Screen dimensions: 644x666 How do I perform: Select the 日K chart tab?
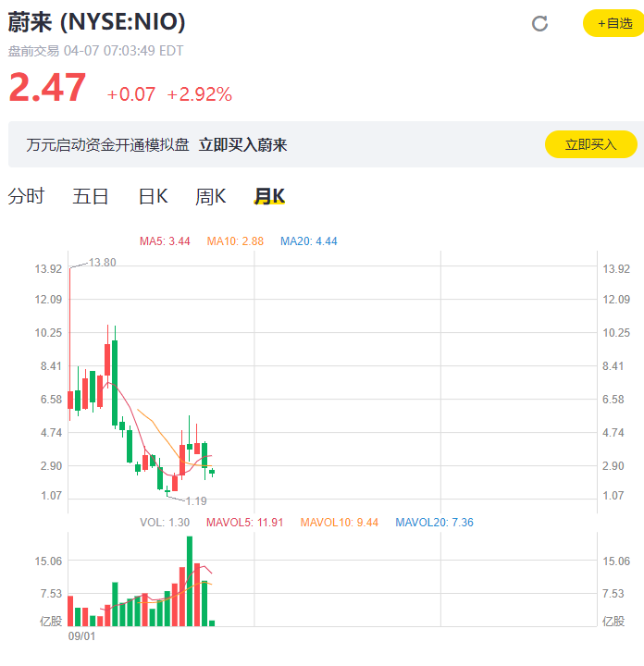point(154,196)
